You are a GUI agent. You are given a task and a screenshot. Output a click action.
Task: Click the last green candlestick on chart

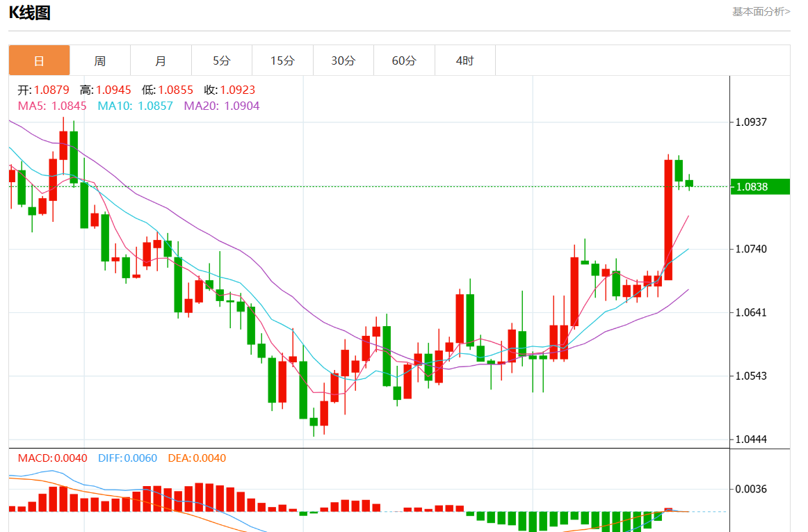pos(689,183)
